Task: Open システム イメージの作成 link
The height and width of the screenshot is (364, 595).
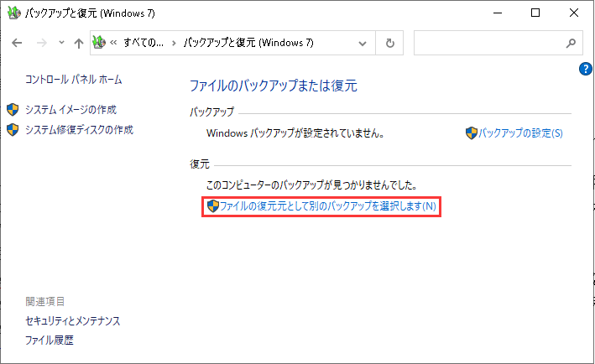Action: click(71, 110)
